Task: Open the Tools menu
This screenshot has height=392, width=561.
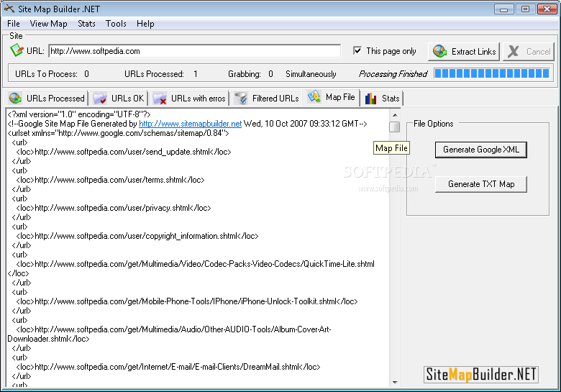Action: click(x=116, y=24)
